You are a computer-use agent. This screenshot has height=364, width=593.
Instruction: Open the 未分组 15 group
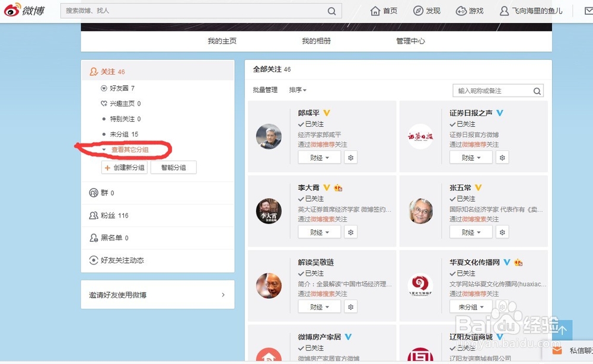coord(120,134)
